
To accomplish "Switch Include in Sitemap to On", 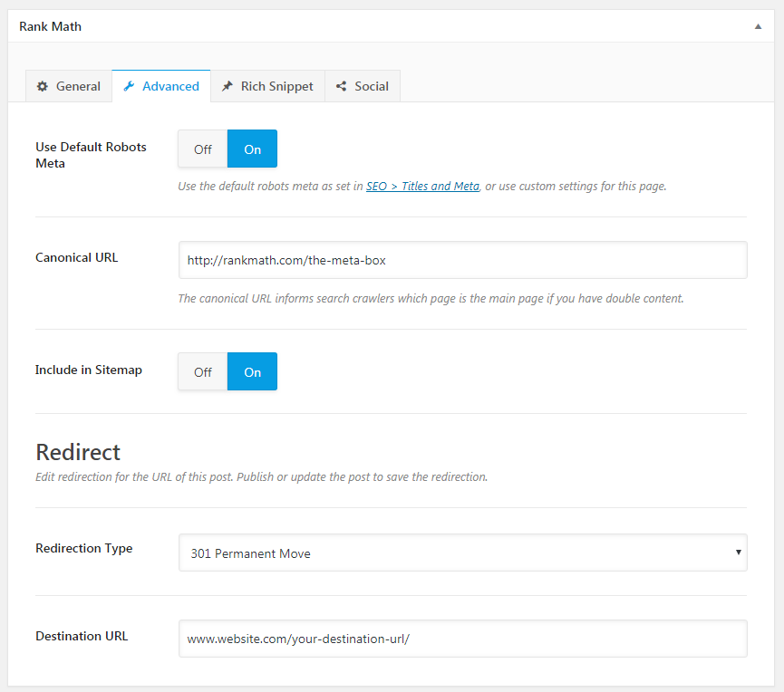I will (253, 371).
